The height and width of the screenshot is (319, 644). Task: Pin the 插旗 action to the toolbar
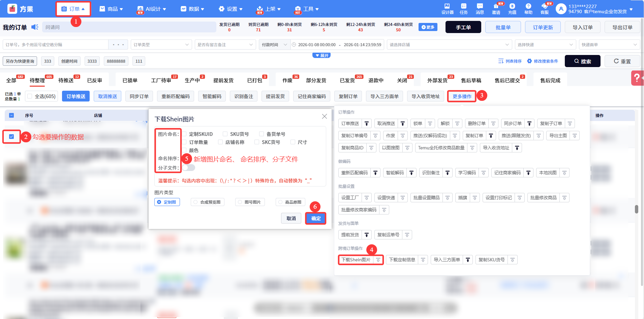pyautogui.click(x=475, y=198)
